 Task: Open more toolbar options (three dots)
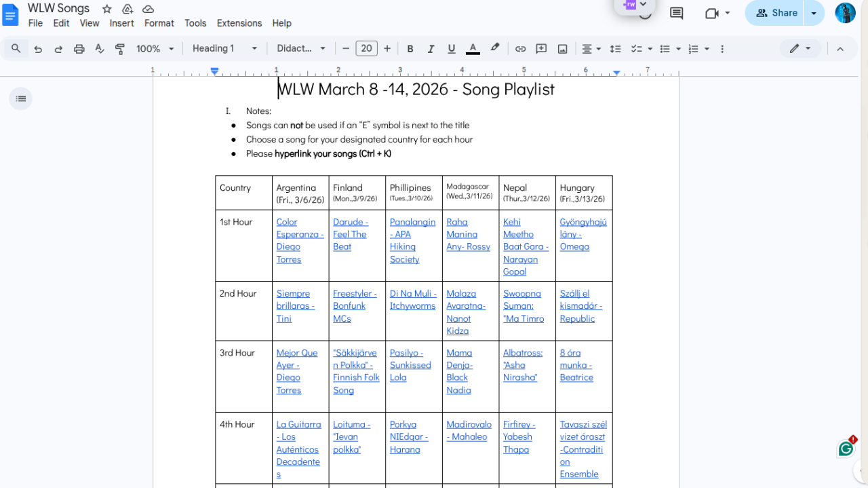tap(722, 49)
